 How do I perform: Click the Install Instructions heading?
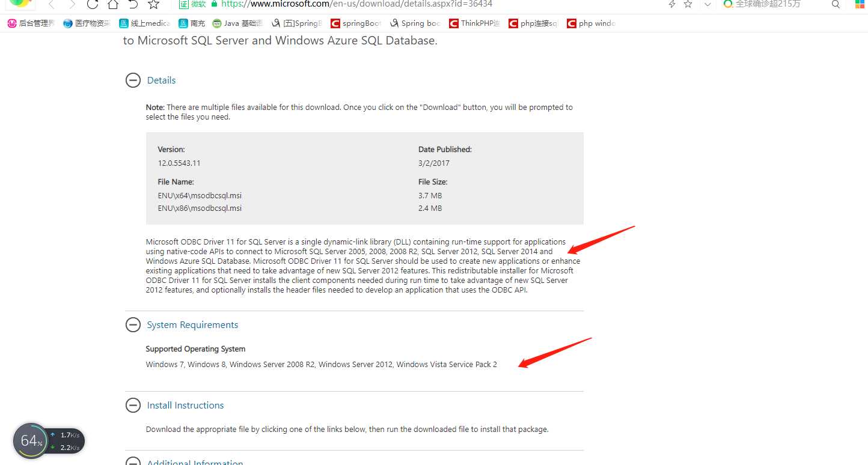(185, 406)
